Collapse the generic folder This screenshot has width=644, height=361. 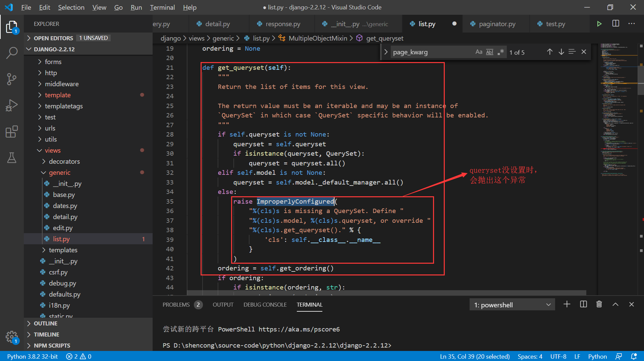click(88, 172)
